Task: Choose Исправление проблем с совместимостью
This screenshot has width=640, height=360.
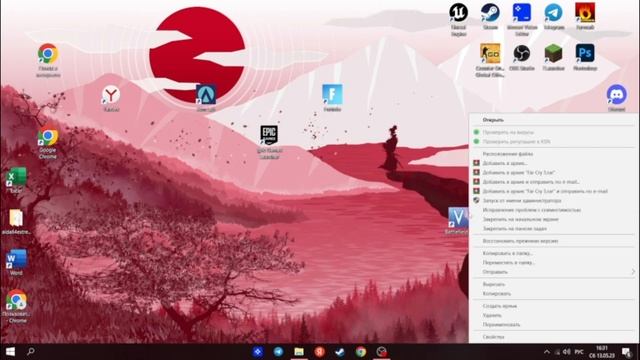Action: (x=552, y=210)
